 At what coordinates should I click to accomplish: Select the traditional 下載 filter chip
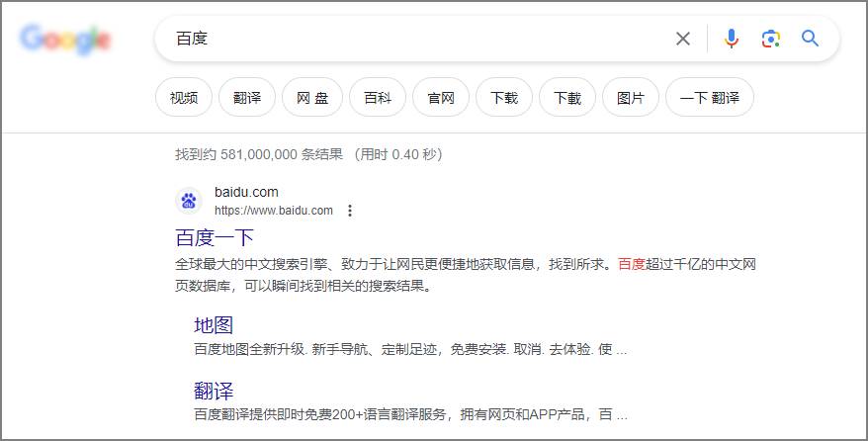tap(567, 97)
